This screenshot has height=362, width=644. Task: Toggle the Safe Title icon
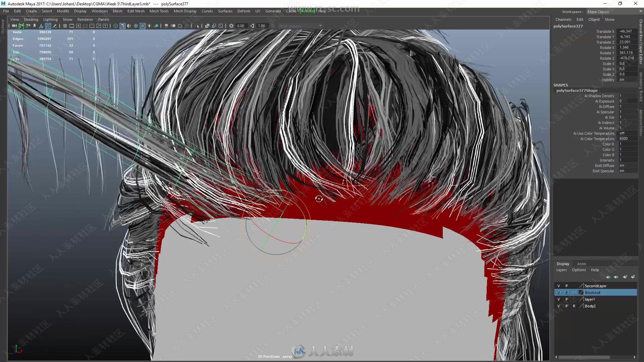click(x=105, y=26)
